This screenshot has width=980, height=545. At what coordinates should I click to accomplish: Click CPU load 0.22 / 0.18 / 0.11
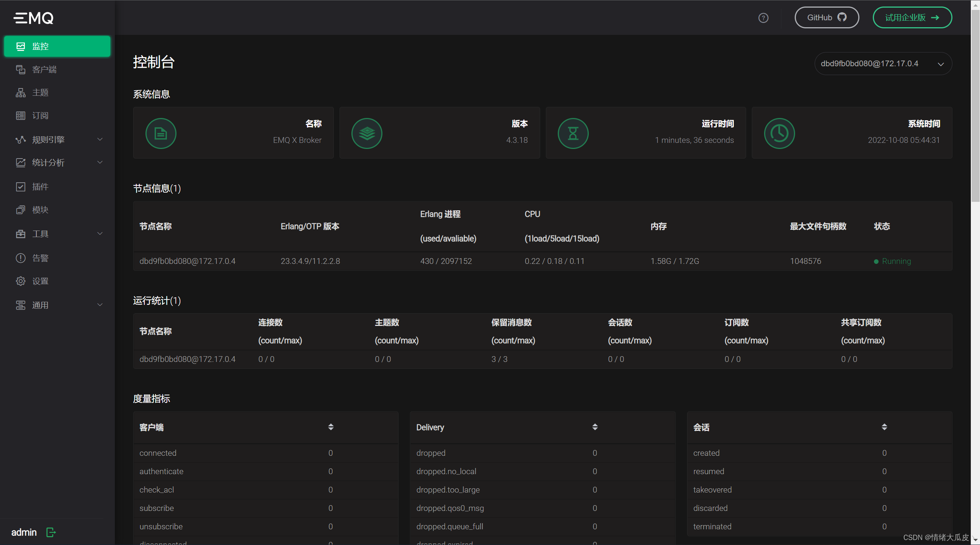tap(554, 261)
